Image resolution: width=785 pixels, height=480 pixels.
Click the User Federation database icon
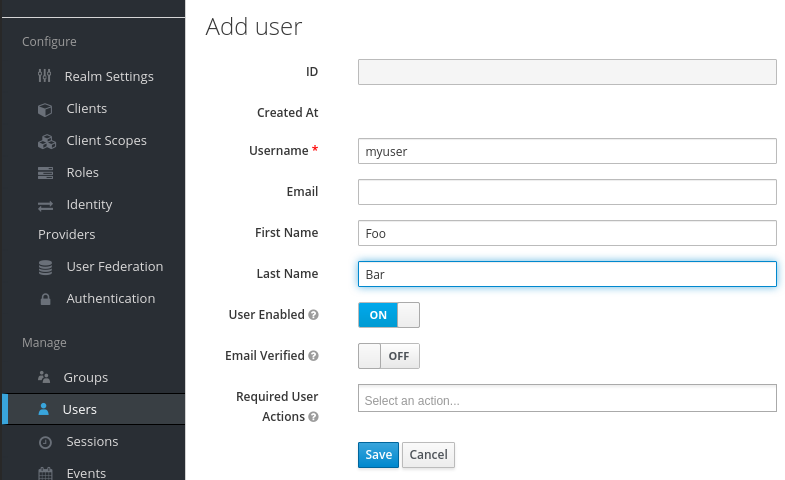click(45, 267)
